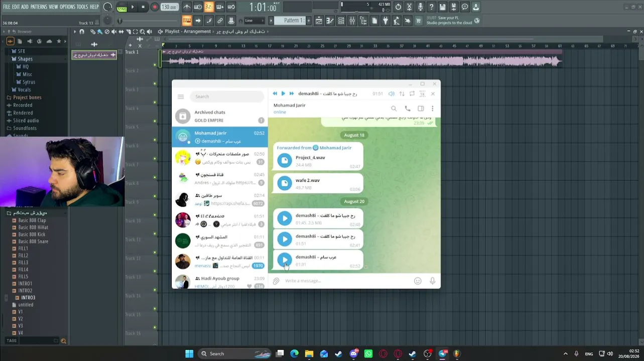Attach a file in the Telegram message box
The image size is (644, 361).
pyautogui.click(x=276, y=281)
